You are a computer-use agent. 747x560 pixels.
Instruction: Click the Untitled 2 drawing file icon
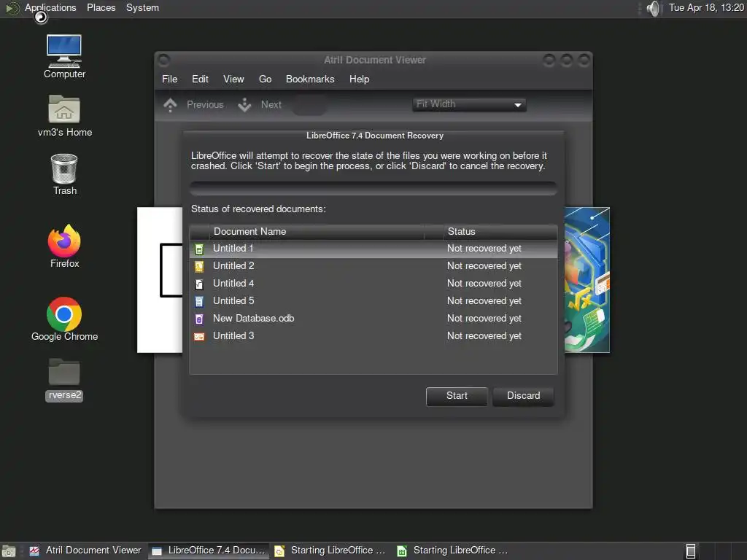tap(199, 266)
